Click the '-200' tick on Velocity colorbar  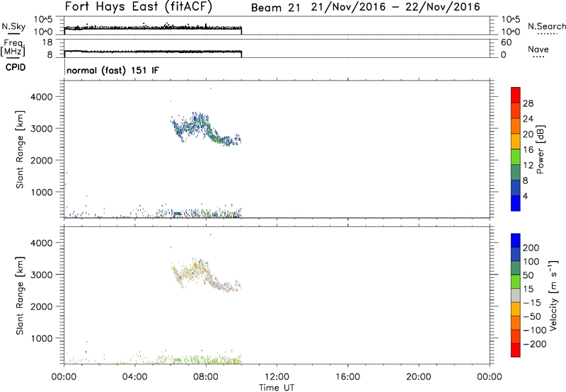click(535, 344)
